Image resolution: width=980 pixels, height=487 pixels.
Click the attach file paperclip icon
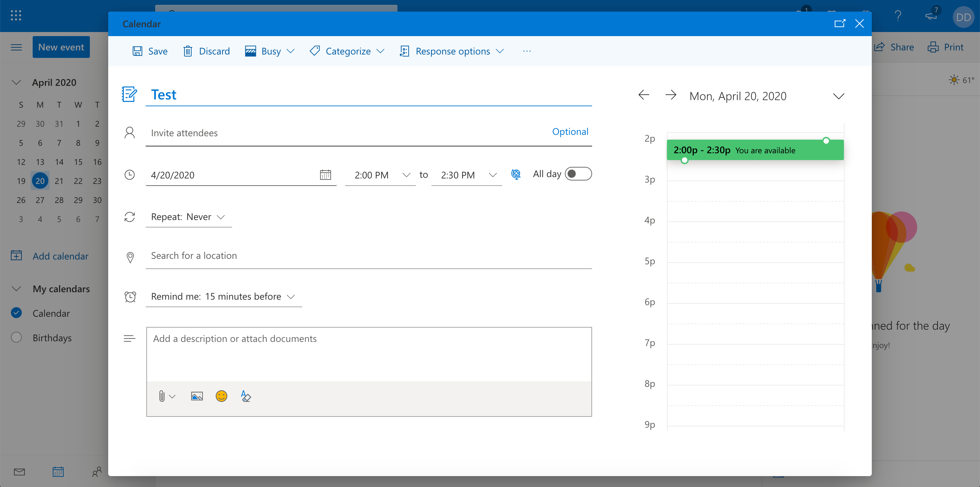[162, 396]
